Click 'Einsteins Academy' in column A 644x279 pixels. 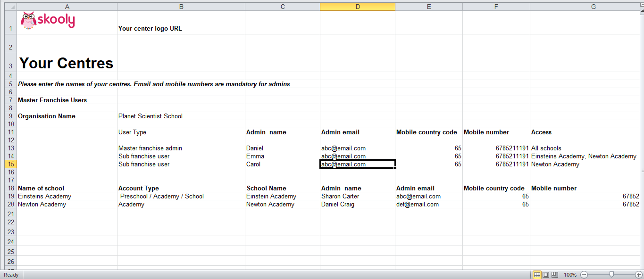point(67,196)
